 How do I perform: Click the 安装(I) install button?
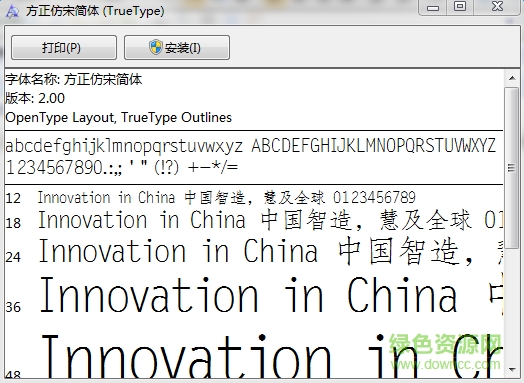pyautogui.click(x=177, y=47)
